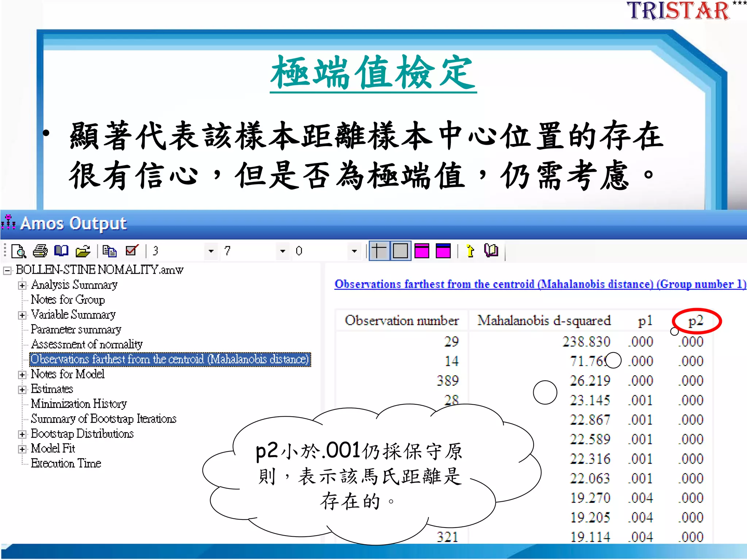Viewport: 747px width, 560px height.
Task: Select the Analysis Summary label
Action: (x=74, y=285)
